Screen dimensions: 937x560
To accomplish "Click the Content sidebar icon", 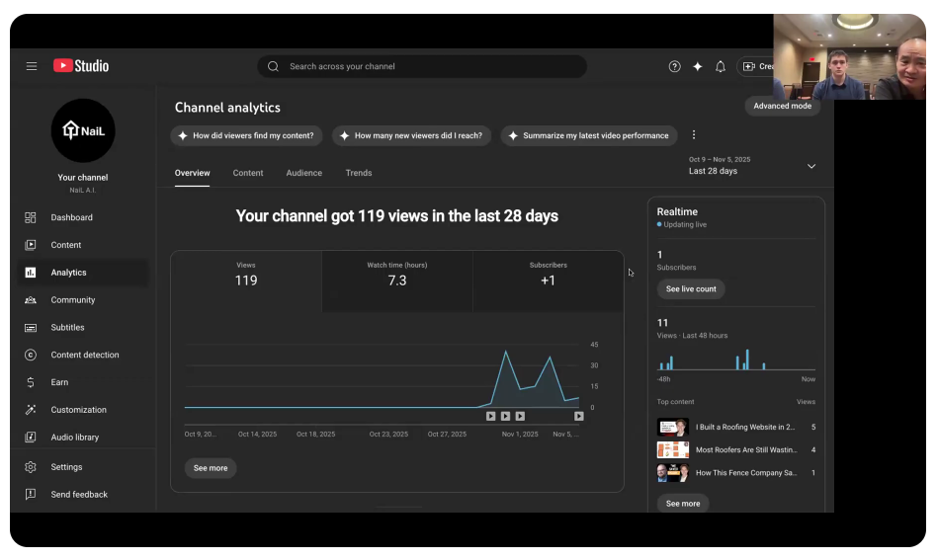I will click(x=31, y=245).
